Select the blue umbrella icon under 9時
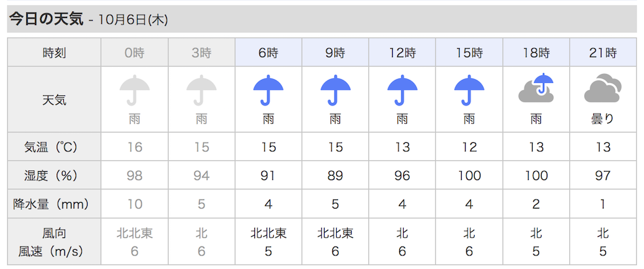The width and height of the screenshot is (644, 269). pos(335,90)
